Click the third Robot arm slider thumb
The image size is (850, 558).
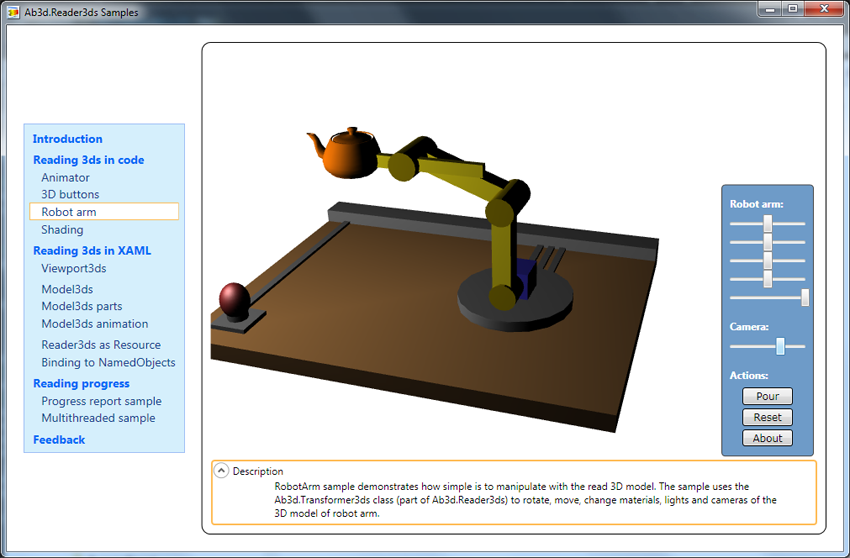pyautogui.click(x=768, y=260)
